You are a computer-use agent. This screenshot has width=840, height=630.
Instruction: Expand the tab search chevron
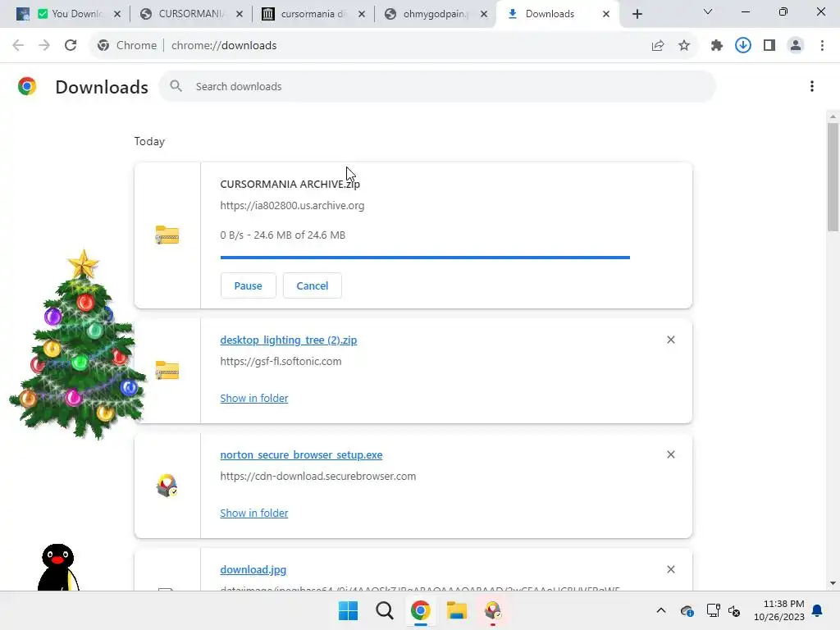pyautogui.click(x=708, y=11)
